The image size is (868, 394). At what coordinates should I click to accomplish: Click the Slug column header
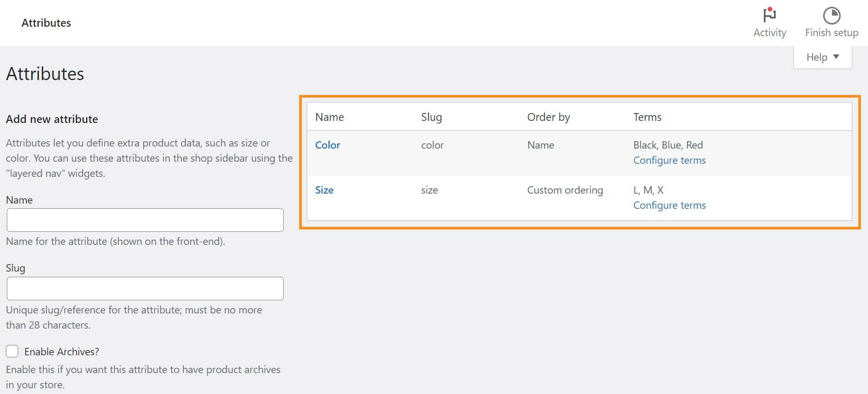431,117
